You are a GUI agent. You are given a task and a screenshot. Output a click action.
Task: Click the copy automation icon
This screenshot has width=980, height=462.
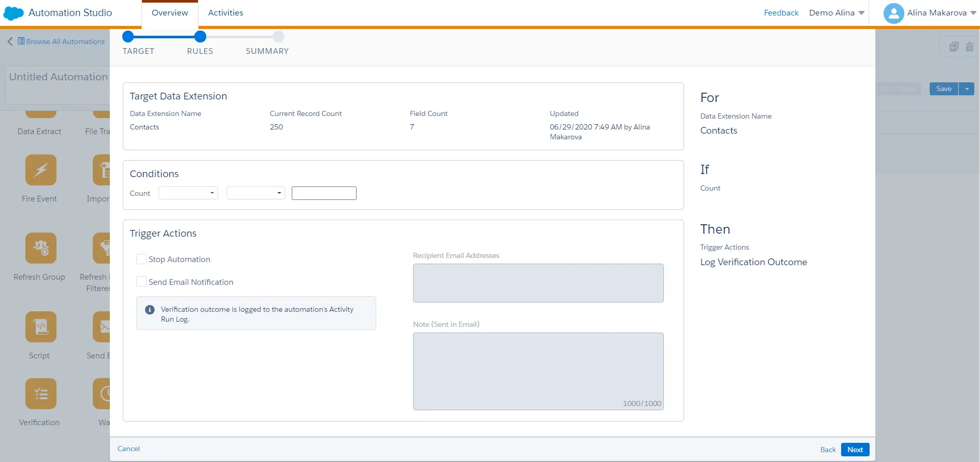(x=954, y=47)
